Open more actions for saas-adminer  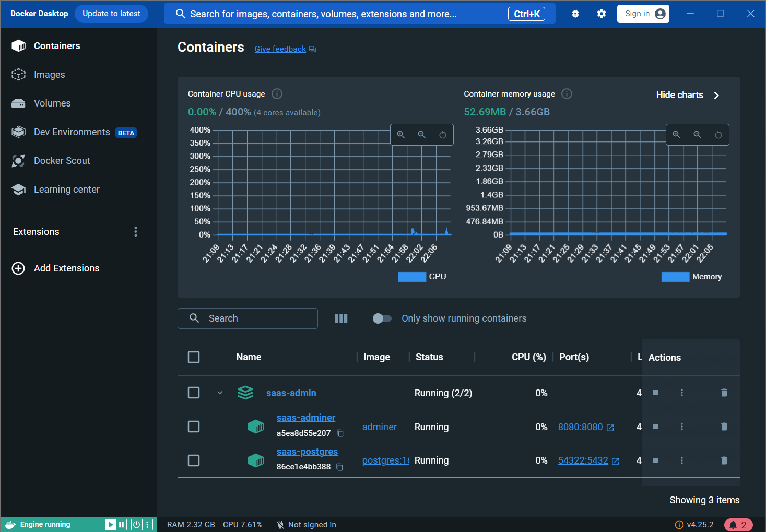coord(682,427)
